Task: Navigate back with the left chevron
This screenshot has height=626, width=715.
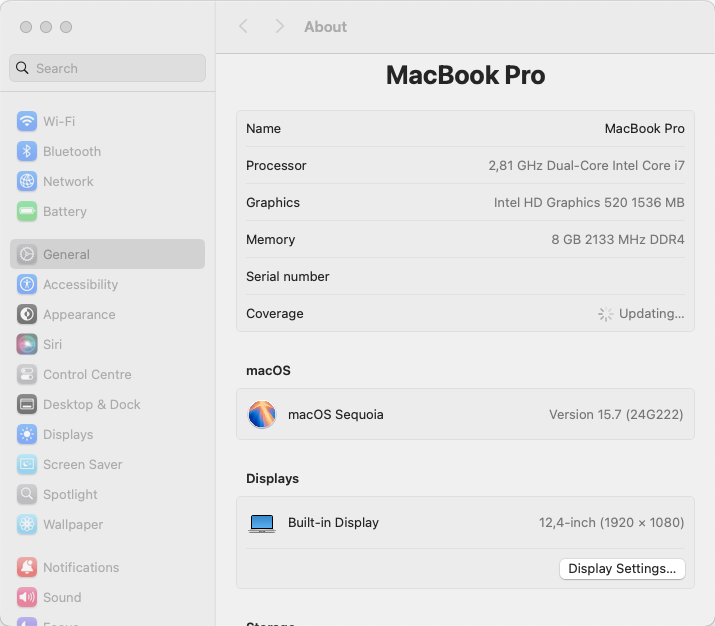Action: pyautogui.click(x=243, y=27)
